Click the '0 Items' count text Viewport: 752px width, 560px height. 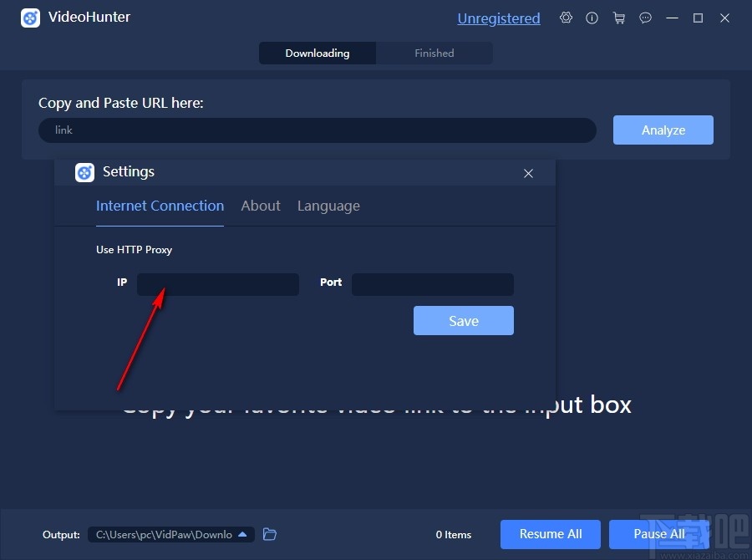click(454, 535)
